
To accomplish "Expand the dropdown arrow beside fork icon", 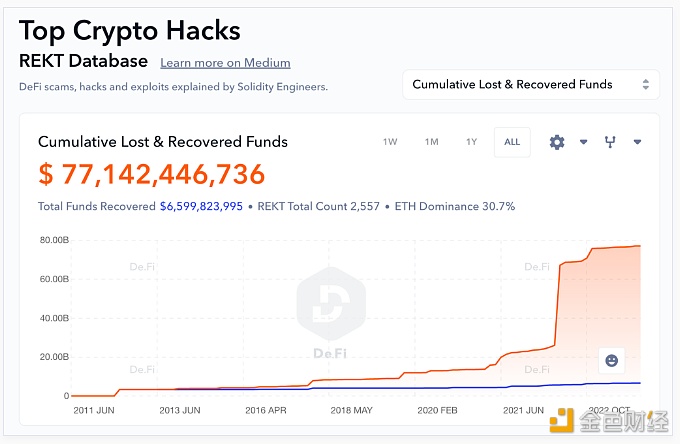I will point(637,142).
